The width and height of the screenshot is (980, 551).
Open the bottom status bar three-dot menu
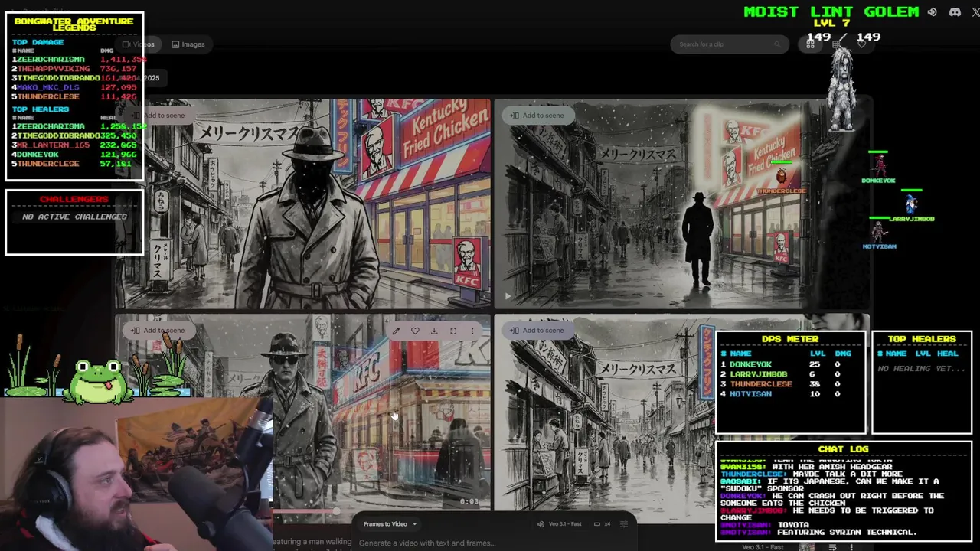coord(851,547)
